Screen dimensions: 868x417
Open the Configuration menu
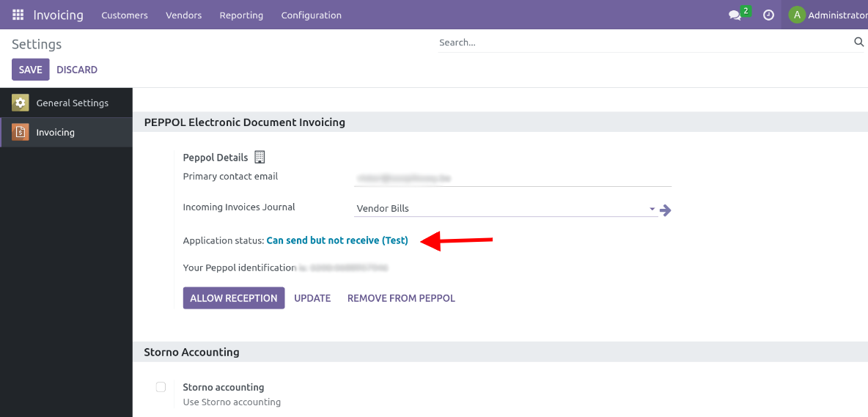[x=311, y=15]
